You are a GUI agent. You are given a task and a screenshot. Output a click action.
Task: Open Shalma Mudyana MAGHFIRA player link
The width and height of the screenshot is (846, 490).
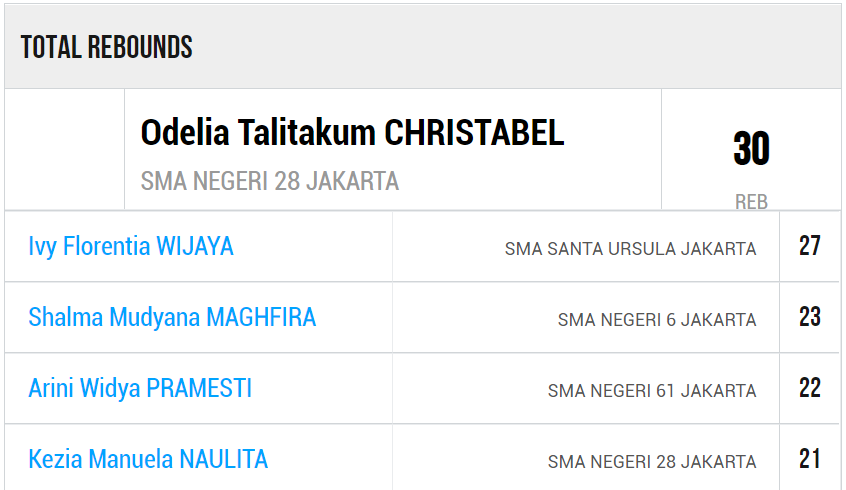point(172,318)
